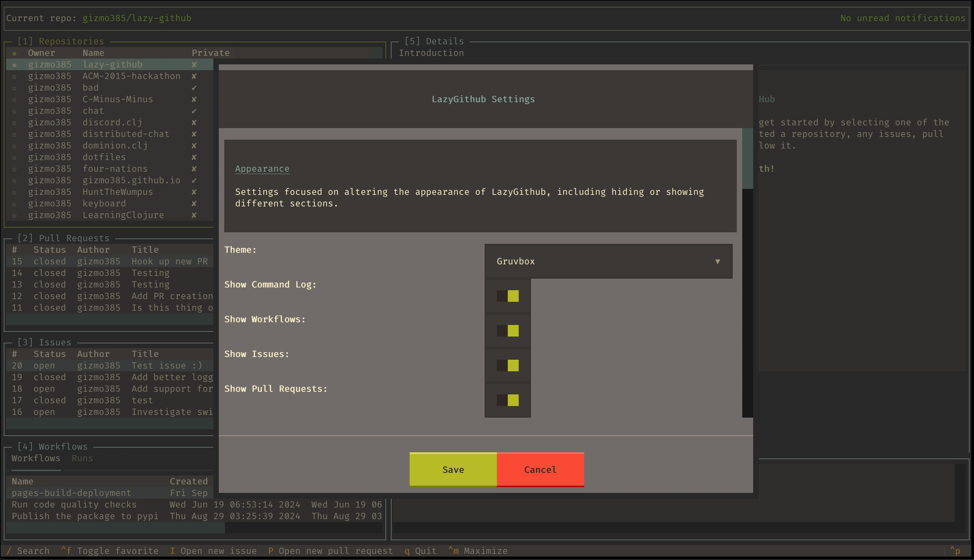The width and height of the screenshot is (974, 560).
Task: Save the LazyGithub settings
Action: click(453, 469)
